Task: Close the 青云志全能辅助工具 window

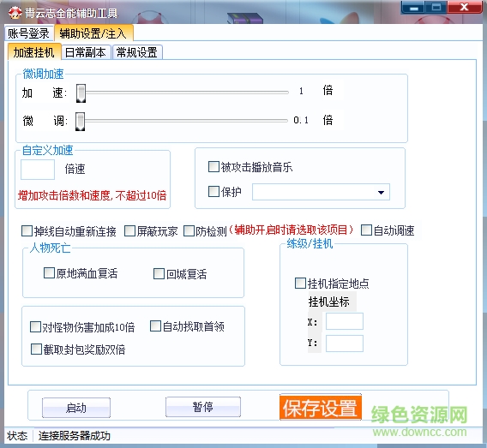Action: tap(465, 8)
